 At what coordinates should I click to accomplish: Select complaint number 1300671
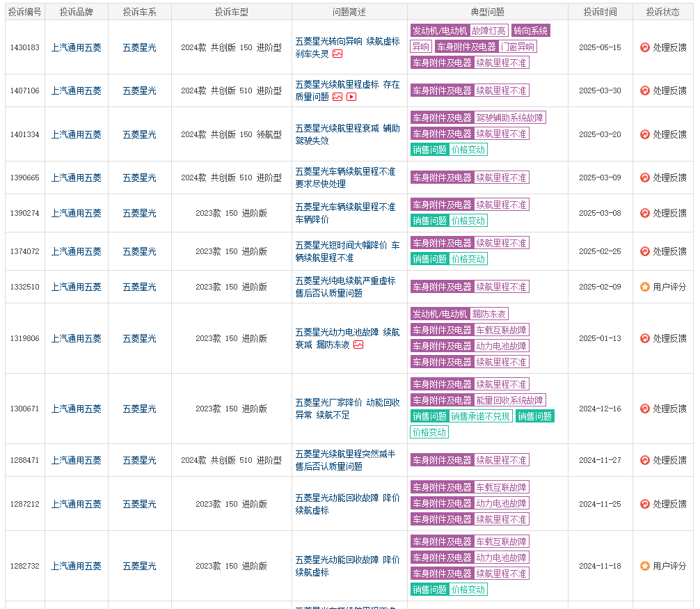[x=25, y=409]
